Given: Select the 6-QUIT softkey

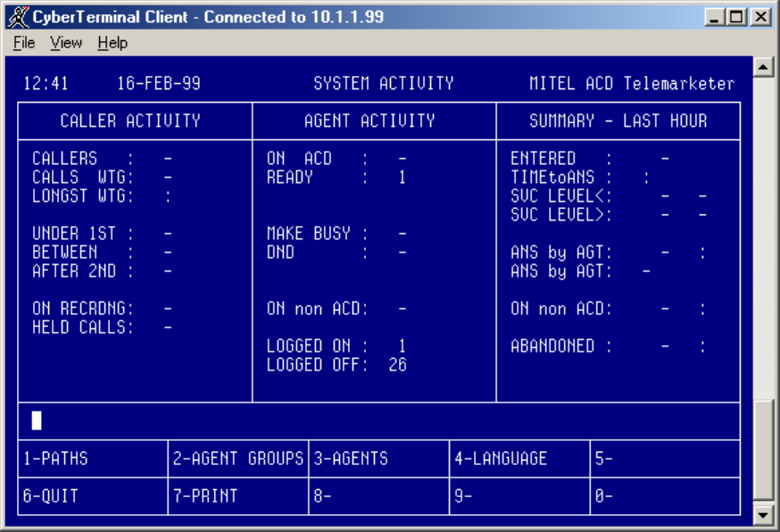Looking at the screenshot, I should pos(93,496).
